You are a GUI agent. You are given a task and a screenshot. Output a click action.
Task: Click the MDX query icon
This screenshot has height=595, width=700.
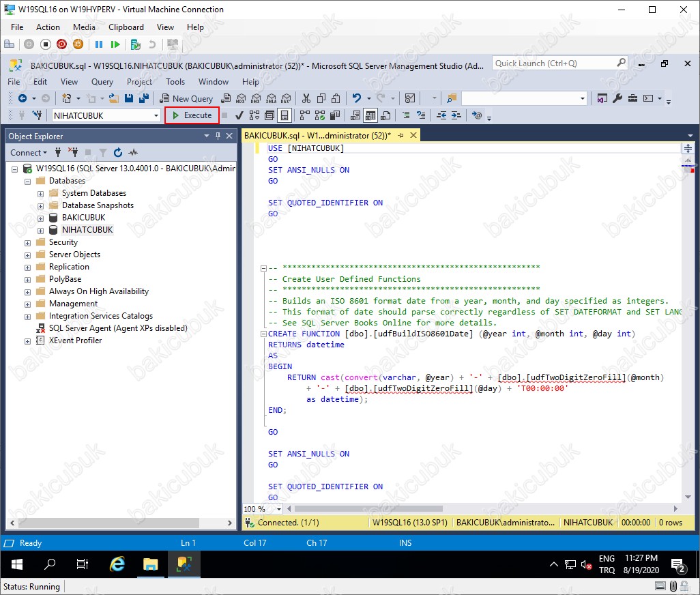[241, 99]
